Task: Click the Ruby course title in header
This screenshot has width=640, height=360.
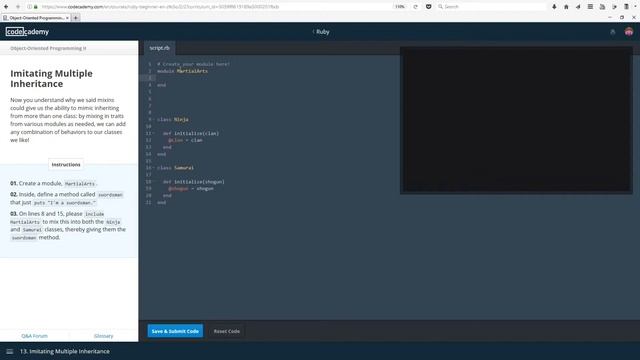Action: tap(322, 32)
